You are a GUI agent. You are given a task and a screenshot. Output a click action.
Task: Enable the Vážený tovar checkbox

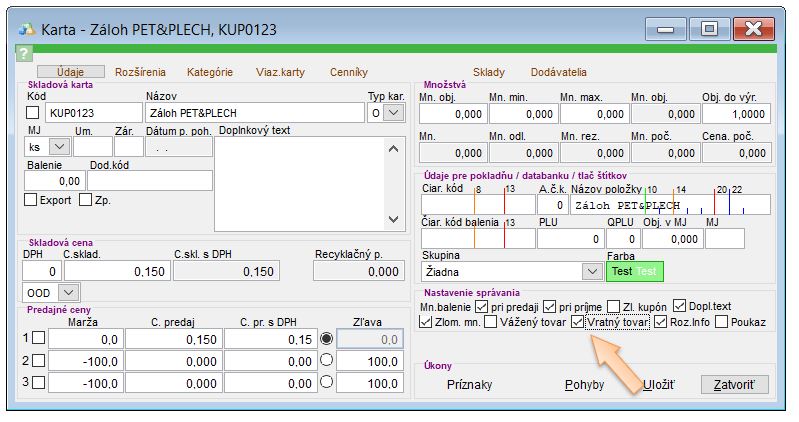click(x=491, y=322)
